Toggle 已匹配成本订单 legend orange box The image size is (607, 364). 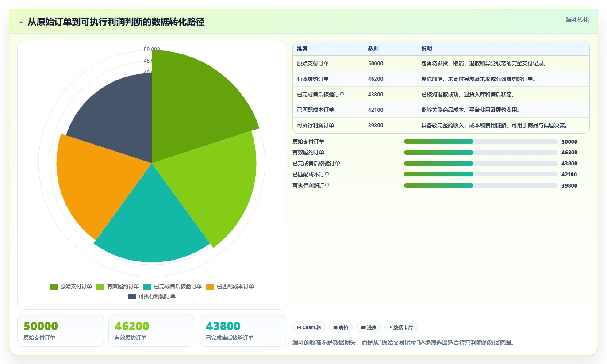tap(210, 287)
